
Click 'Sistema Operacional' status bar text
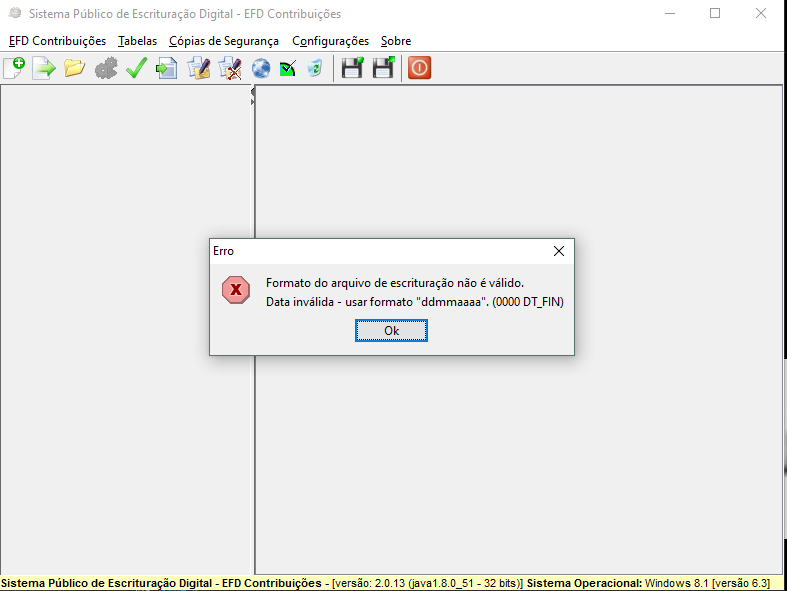point(584,583)
